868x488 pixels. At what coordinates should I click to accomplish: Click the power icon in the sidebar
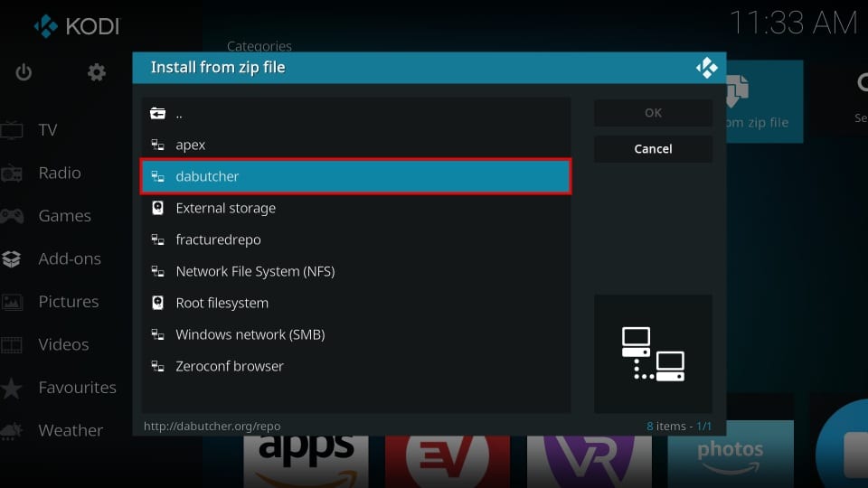coord(24,72)
